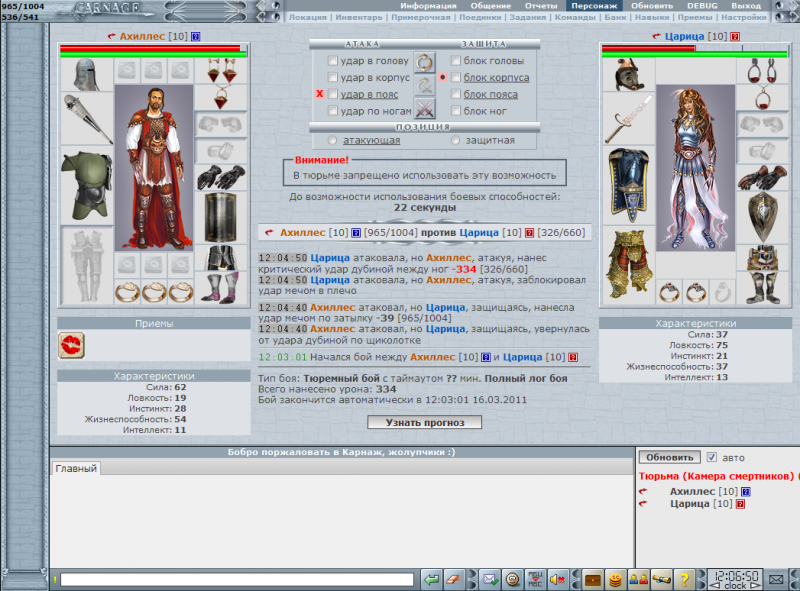Click the envelope mail icon at bottom right
Screen dimensions: 800x591
776,579
